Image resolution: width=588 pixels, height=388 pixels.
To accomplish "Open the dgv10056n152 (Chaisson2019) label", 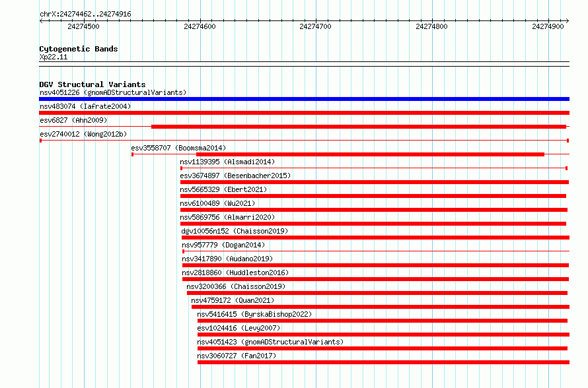I will coord(235,231).
